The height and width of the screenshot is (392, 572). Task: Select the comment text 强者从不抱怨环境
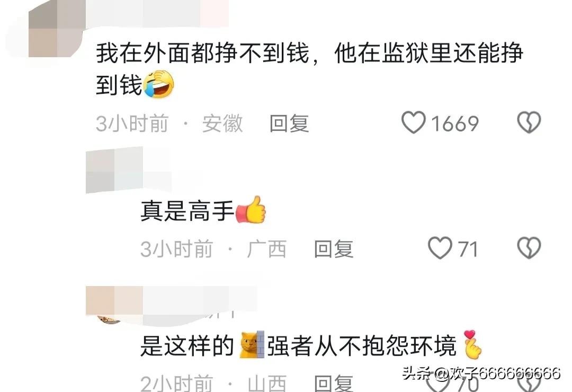(362, 345)
